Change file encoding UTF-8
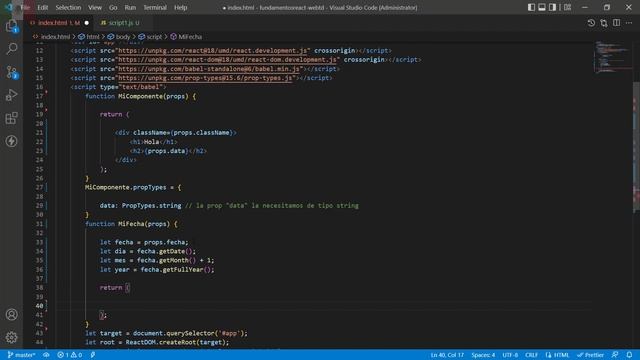Viewport: 640px width, 360px height. tap(510, 355)
